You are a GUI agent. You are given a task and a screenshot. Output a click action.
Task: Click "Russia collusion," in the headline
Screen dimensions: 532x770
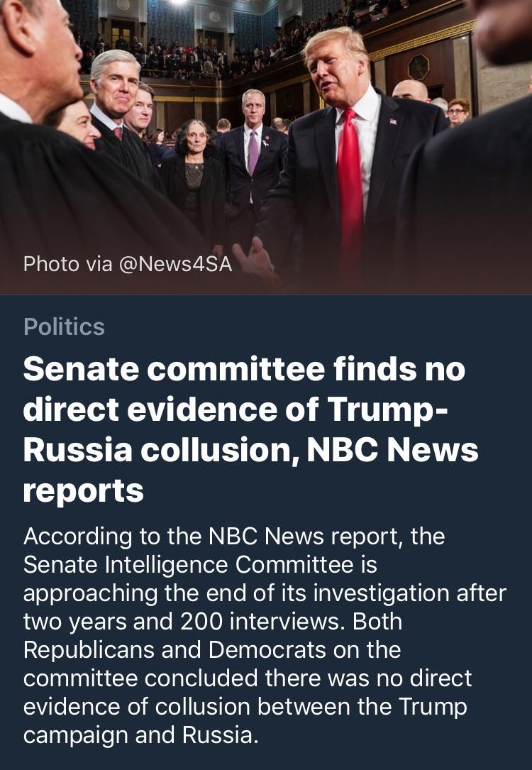162,451
